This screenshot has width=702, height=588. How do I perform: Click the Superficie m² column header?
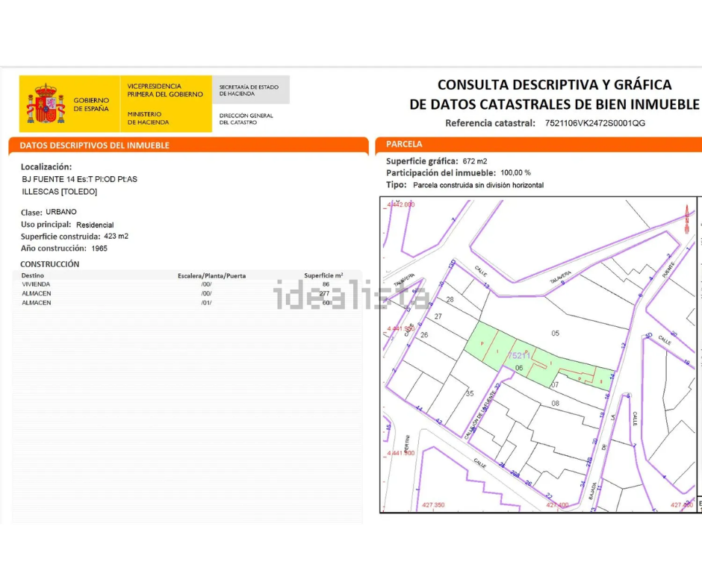[x=323, y=275]
